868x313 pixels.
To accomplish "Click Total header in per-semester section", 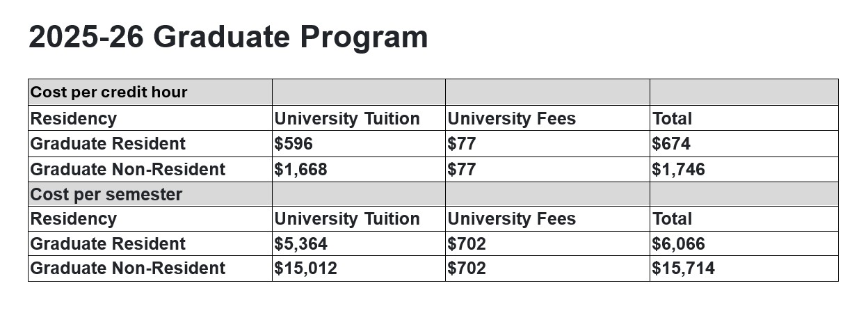I will coord(672,219).
